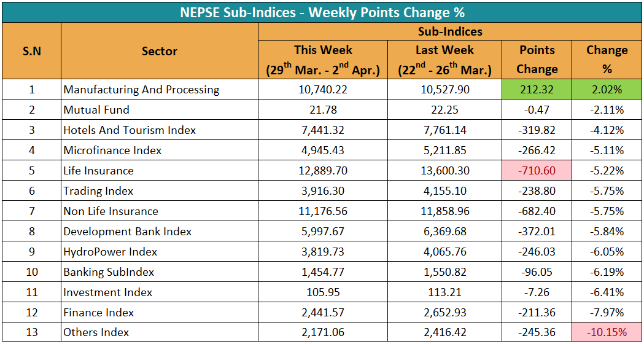This screenshot has width=644, height=344.
Task: Select the HydroPower Index cell
Action: click(111, 252)
